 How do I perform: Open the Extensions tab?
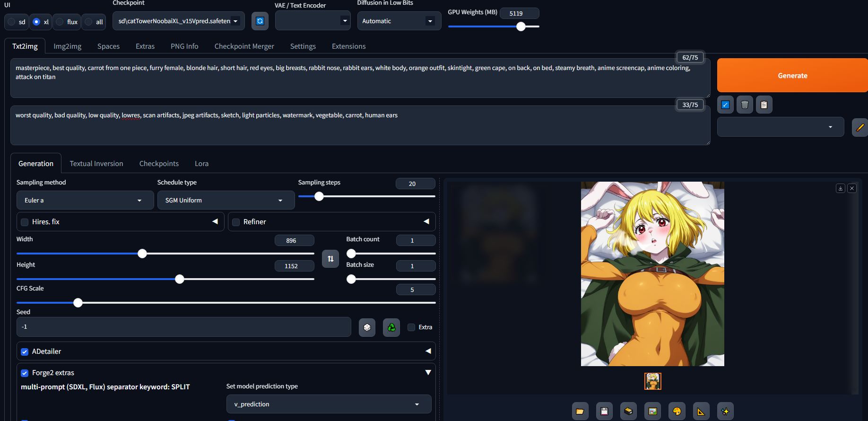(349, 46)
